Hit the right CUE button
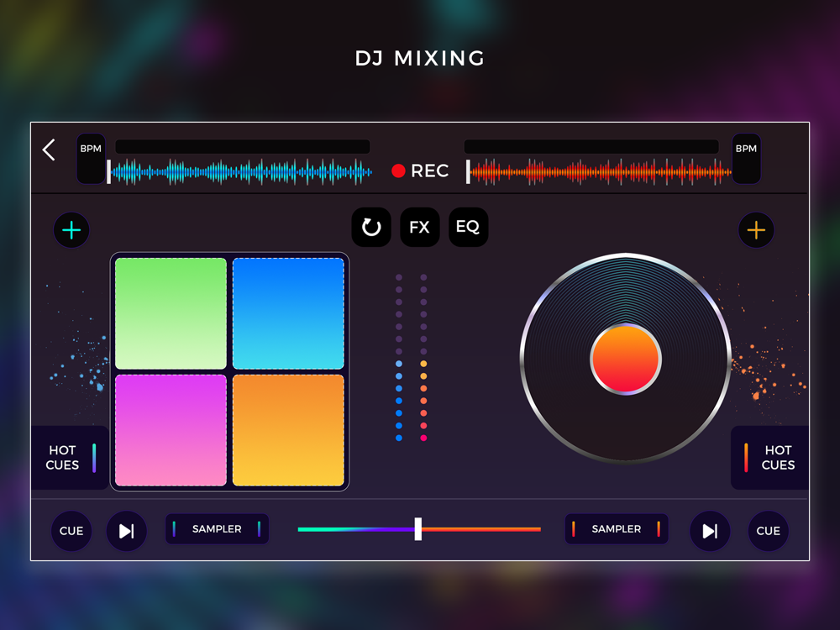Screen dimensions: 840x630 tap(769, 531)
